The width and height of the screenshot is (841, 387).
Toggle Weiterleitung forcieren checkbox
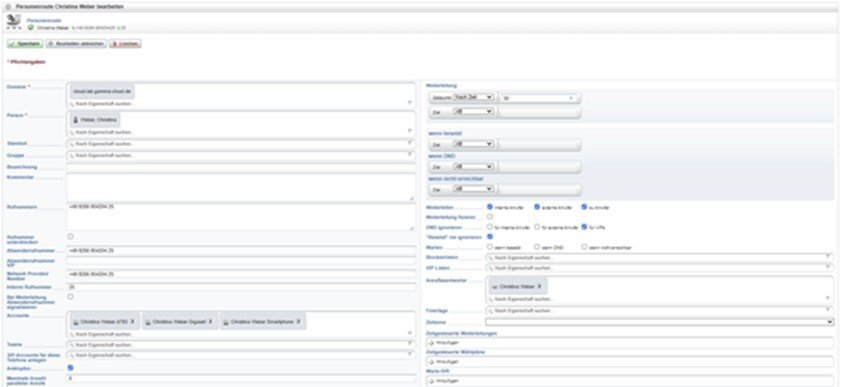pos(490,217)
